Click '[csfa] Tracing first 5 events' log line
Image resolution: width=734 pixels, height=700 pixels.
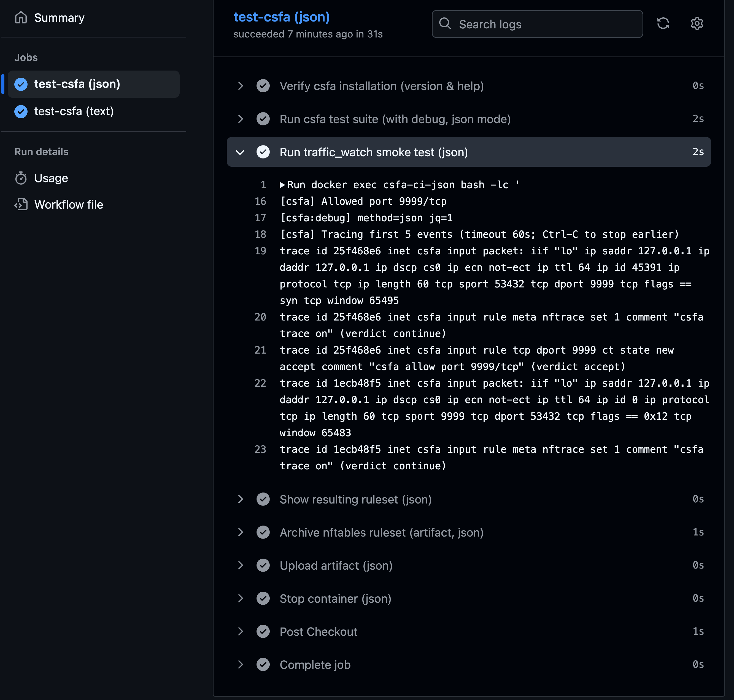pyautogui.click(x=479, y=234)
